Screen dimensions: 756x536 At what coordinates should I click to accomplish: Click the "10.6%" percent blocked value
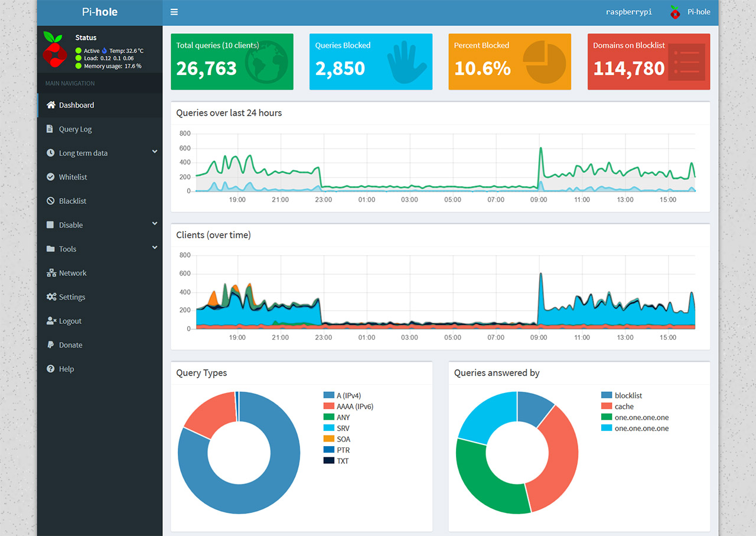tap(483, 69)
